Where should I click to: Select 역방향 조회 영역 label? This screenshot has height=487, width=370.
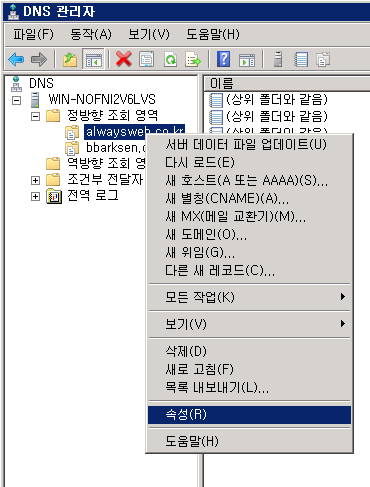click(106, 163)
